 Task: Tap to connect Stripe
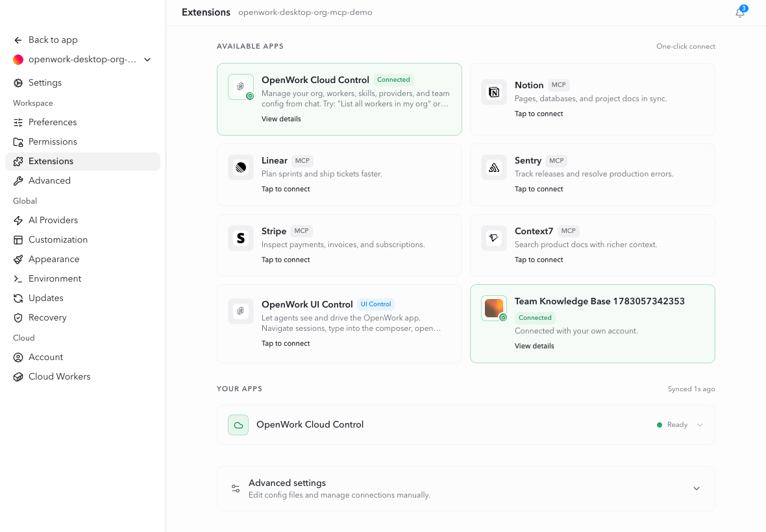[x=286, y=260]
